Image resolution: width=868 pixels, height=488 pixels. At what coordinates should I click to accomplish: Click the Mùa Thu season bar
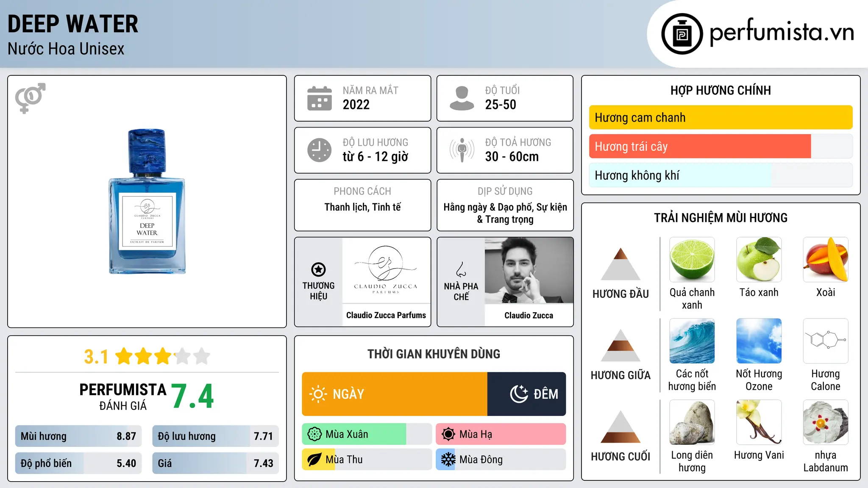tap(367, 460)
